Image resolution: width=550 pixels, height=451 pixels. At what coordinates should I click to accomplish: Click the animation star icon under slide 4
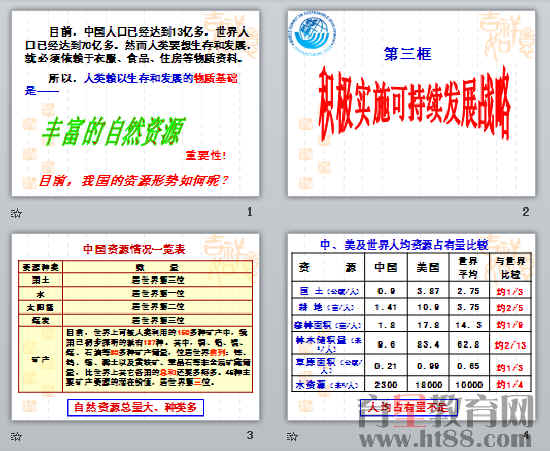(x=292, y=436)
